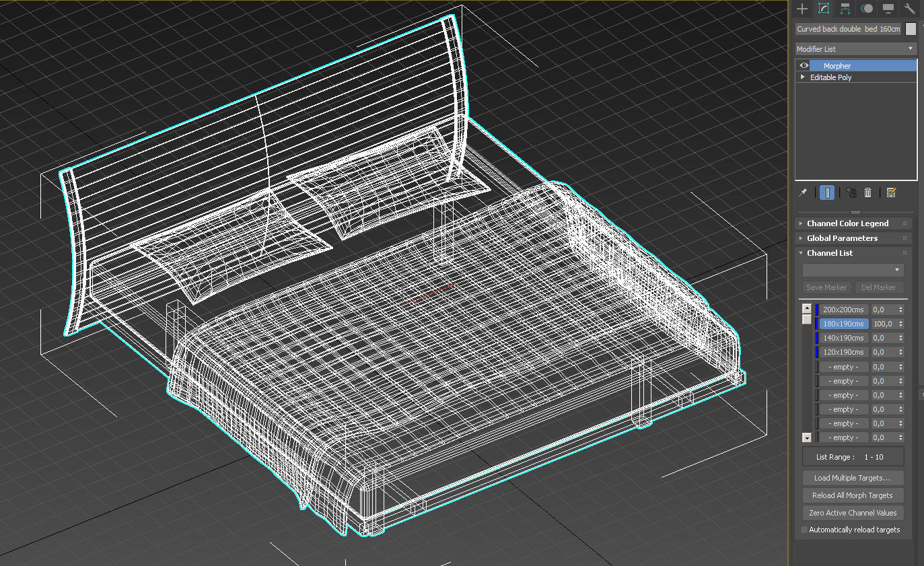Click the 200x200cms channel value field
Image resolution: width=924 pixels, height=566 pixels.
click(x=884, y=310)
